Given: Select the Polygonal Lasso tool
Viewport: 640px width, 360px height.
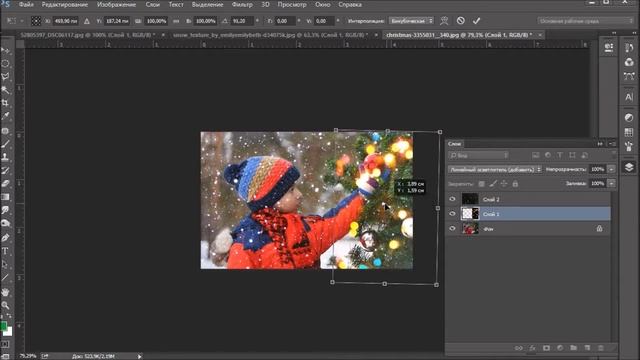Looking at the screenshot, I should tap(5, 77).
